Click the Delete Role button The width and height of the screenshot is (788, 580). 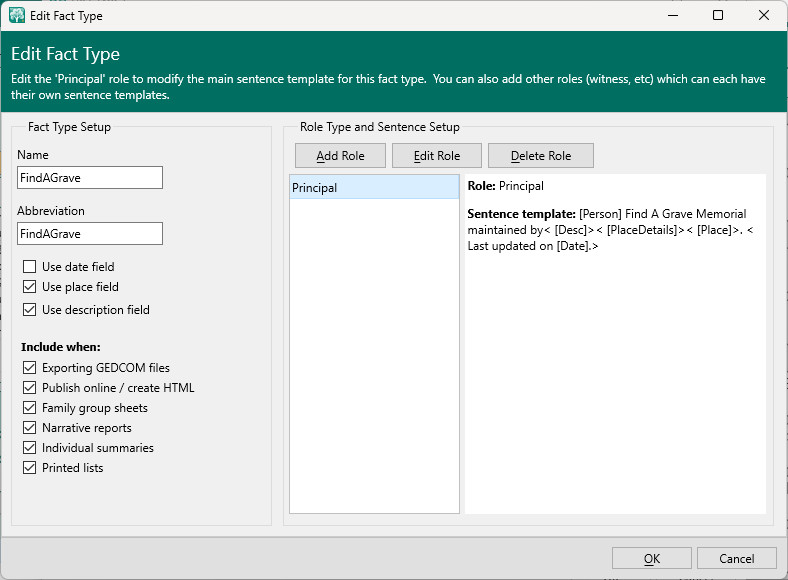[541, 156]
